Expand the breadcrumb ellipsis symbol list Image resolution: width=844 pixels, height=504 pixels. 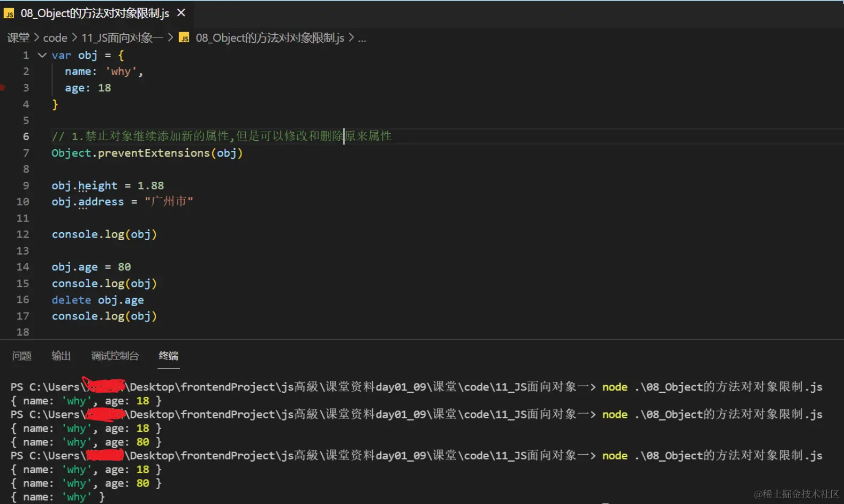(x=362, y=38)
